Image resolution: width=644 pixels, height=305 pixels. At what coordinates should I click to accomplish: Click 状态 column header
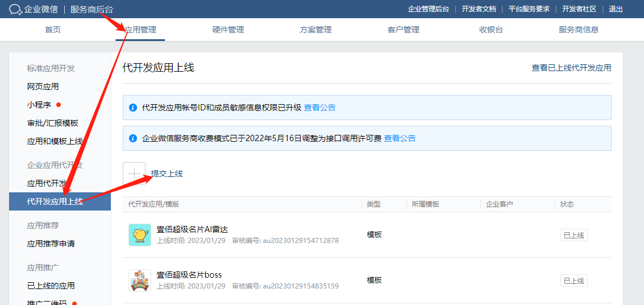(x=567, y=204)
